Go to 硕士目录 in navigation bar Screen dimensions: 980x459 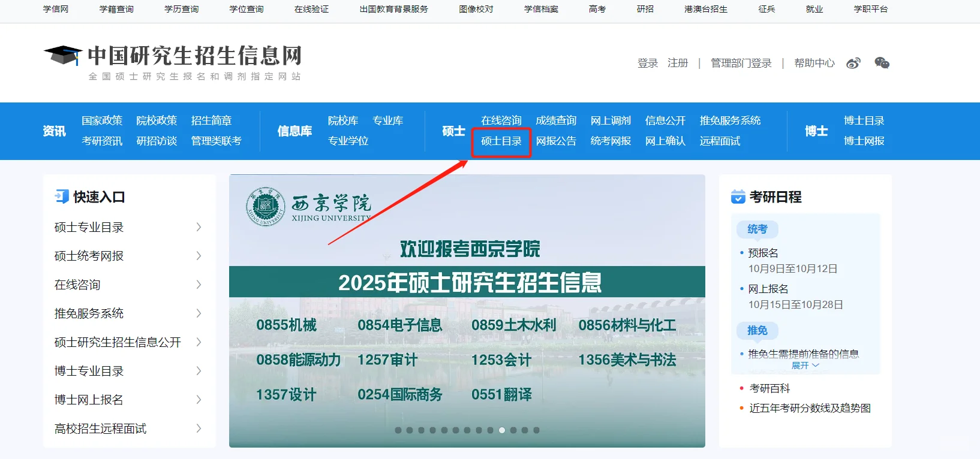click(x=501, y=141)
